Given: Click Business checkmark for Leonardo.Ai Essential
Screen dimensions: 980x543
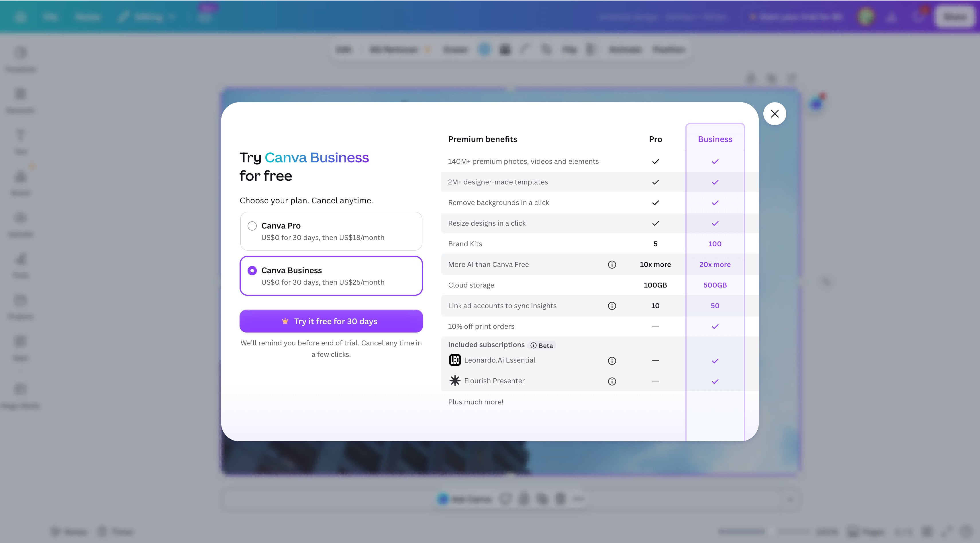Looking at the screenshot, I should pyautogui.click(x=715, y=361).
